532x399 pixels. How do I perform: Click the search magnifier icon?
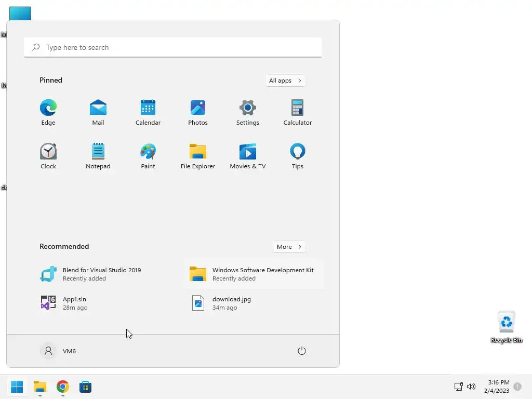[x=36, y=47]
